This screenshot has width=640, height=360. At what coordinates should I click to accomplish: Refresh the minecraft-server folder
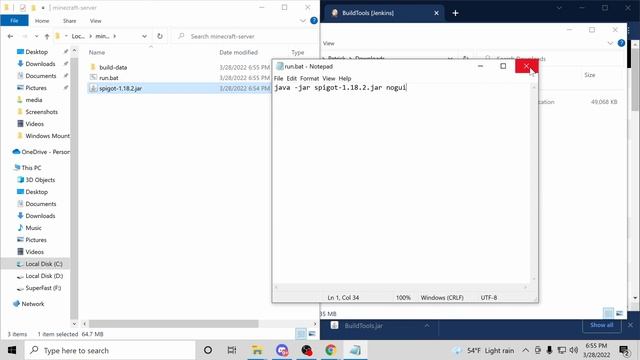tap(160, 36)
